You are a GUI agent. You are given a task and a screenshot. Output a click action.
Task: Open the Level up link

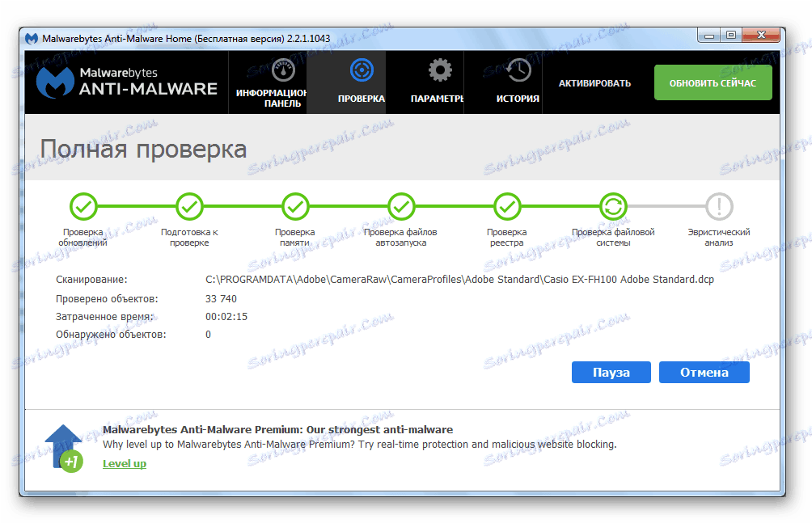click(x=124, y=463)
